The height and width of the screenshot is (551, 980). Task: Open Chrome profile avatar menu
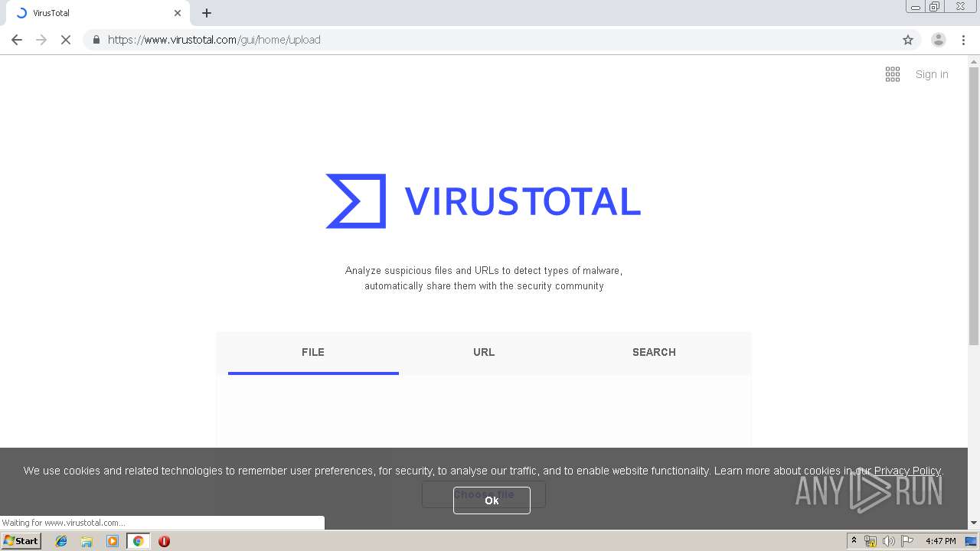pos(939,40)
